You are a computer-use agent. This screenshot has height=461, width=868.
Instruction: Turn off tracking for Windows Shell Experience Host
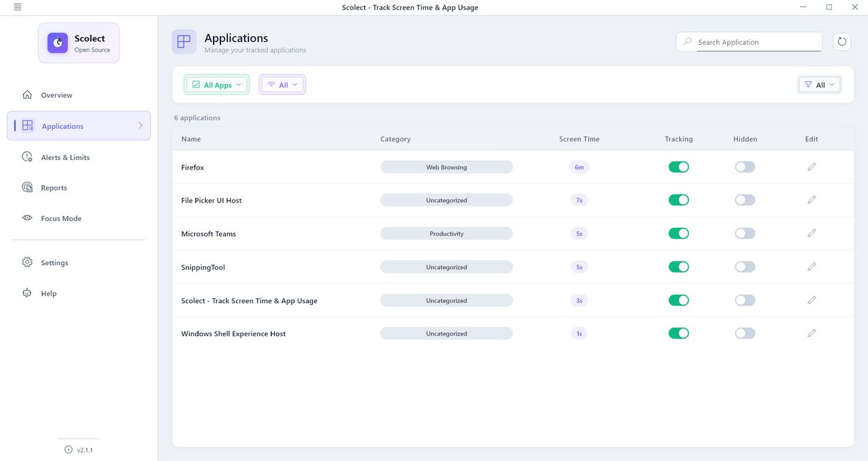pyautogui.click(x=679, y=334)
